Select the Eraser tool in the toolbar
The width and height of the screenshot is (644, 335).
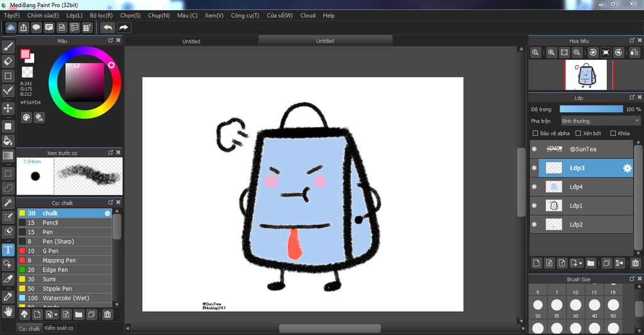tap(8, 61)
